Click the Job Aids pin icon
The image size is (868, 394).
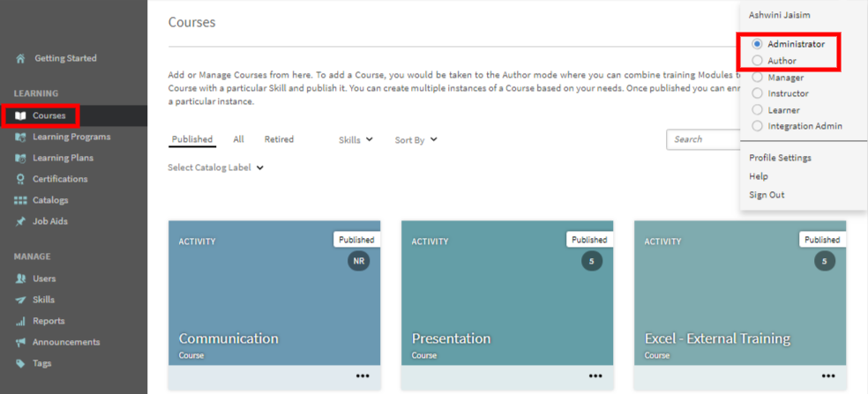20,221
